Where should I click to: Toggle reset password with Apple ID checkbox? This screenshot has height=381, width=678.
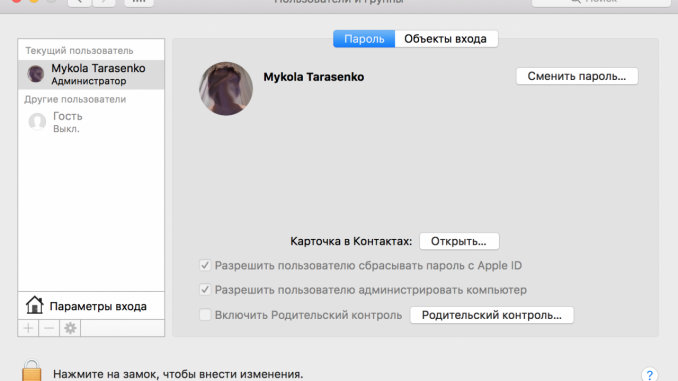pos(205,265)
